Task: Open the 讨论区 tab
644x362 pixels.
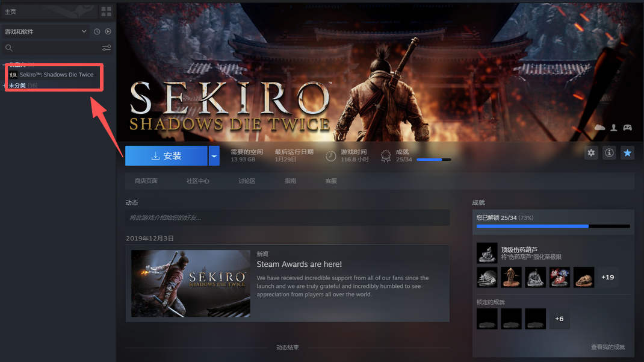Action: tap(247, 181)
